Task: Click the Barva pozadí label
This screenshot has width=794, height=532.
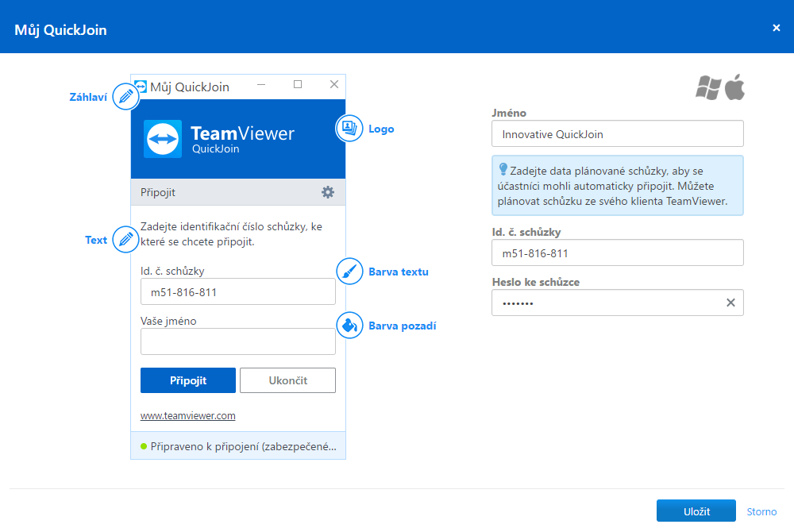Action: (403, 326)
